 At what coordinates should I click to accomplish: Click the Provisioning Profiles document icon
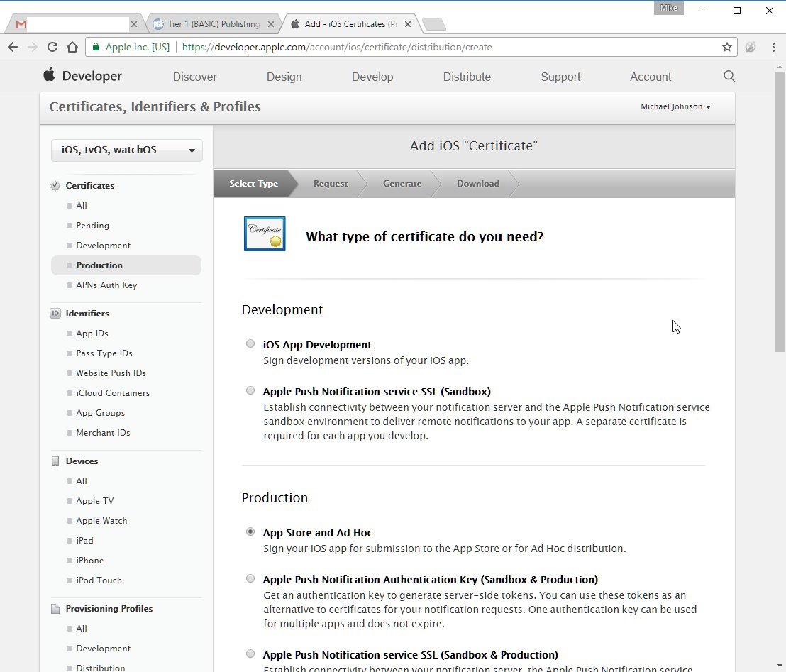[55, 609]
